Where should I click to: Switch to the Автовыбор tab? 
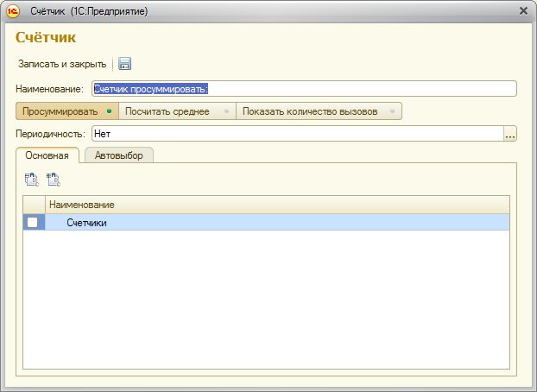click(x=119, y=155)
